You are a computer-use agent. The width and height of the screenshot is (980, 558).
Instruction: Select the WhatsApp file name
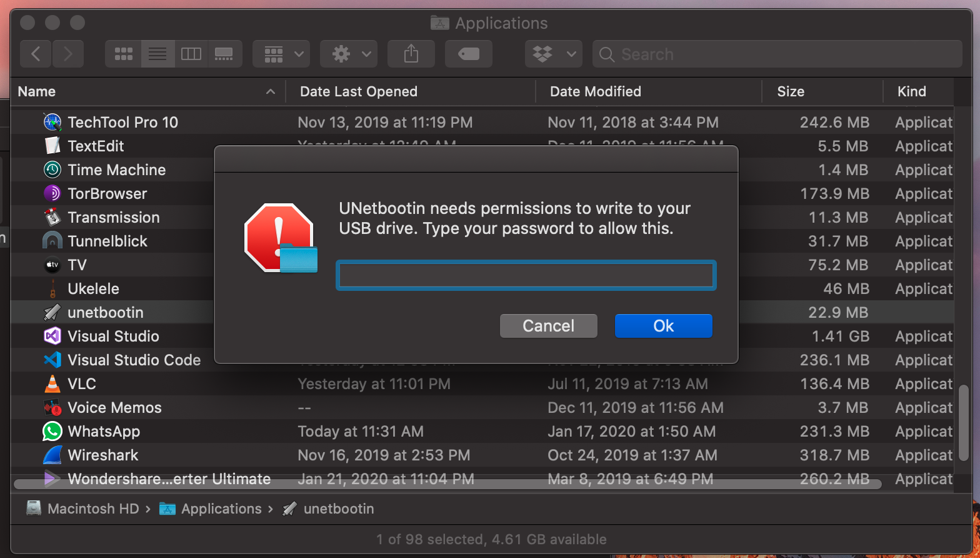pos(104,431)
